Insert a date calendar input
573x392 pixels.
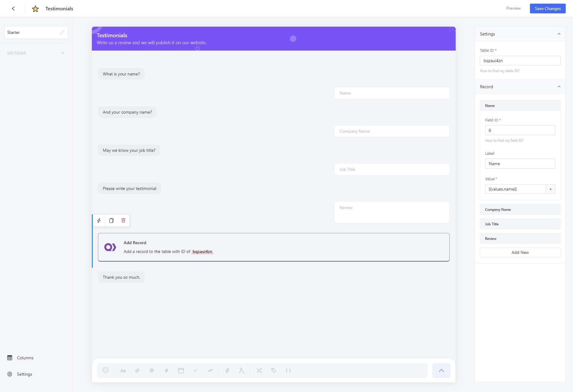181,370
